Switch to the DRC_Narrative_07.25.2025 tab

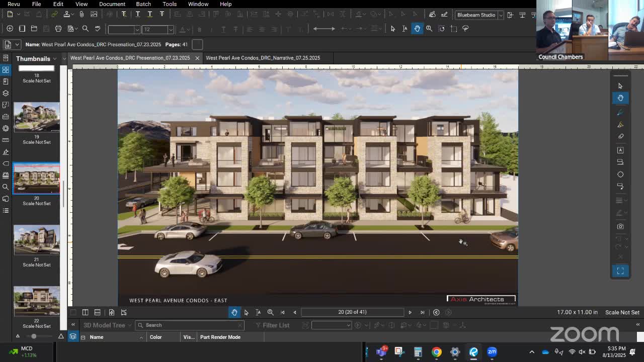click(x=263, y=58)
